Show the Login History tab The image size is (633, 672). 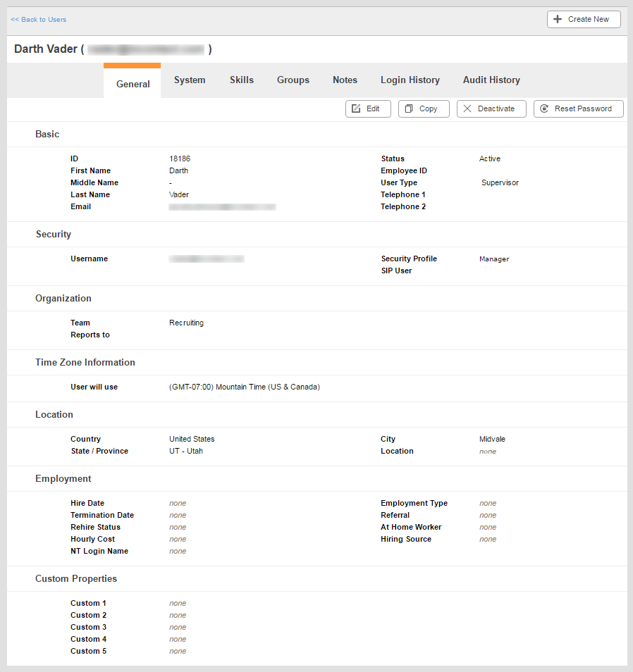point(410,80)
